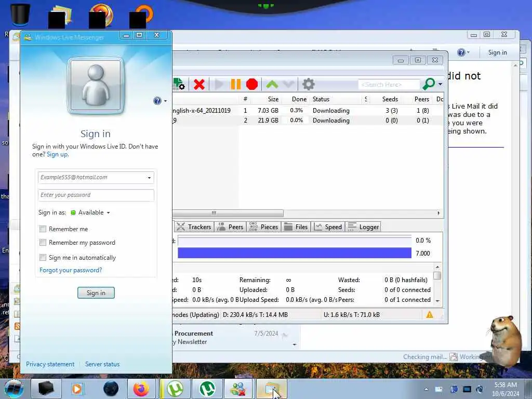
Task: Sort torrents by Peers column header
Action: 421,99
